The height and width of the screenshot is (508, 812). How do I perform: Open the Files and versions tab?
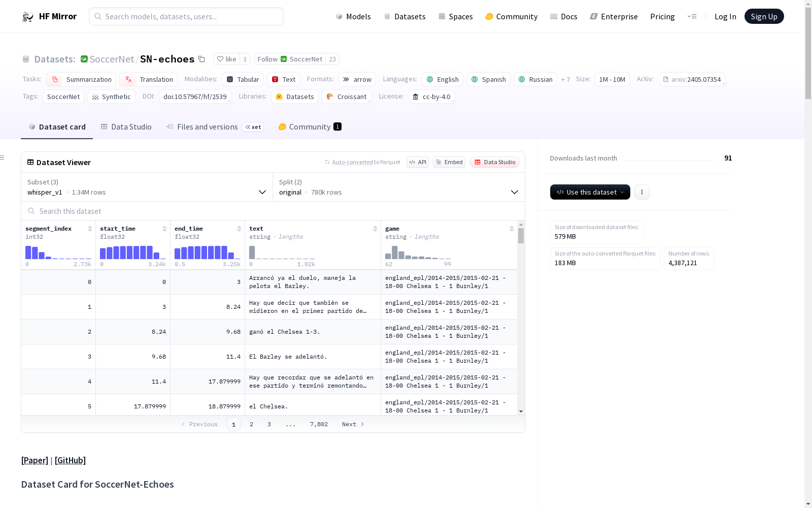click(x=215, y=127)
